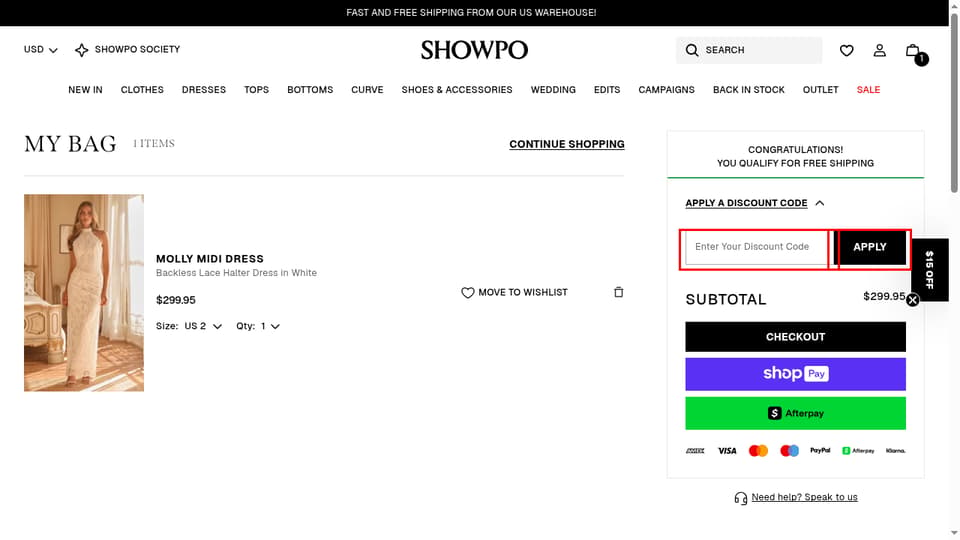Click the SHOWPO logo
Viewport: 960px width, 540px height.
pyautogui.click(x=474, y=50)
